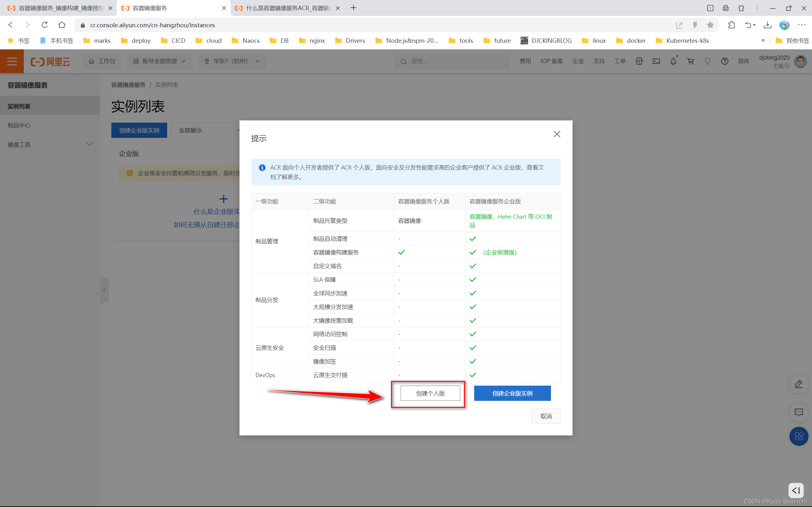Switch to the 什么是容器镜像服务ACR browser tab
Viewport: 812px width, 507px height.
click(287, 8)
